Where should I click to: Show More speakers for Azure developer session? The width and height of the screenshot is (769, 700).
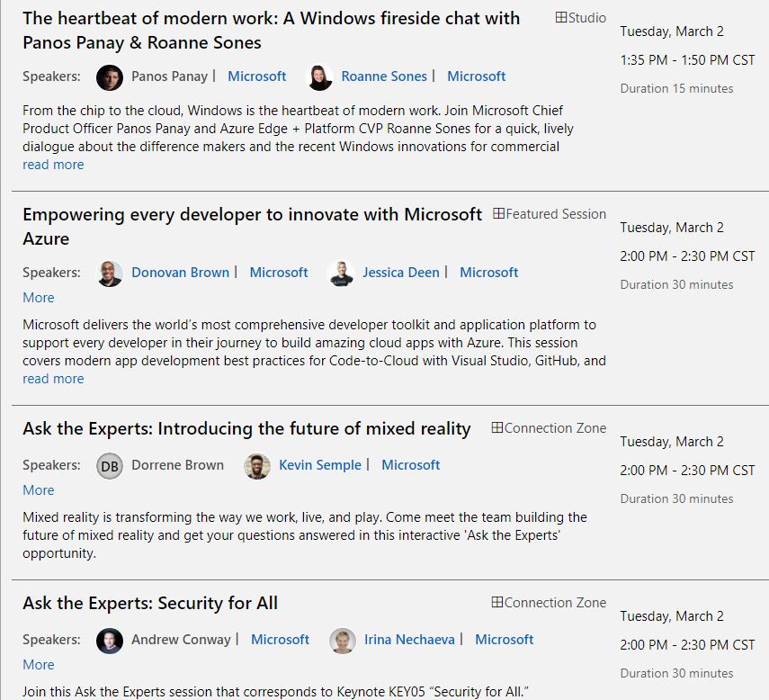pyautogui.click(x=39, y=298)
